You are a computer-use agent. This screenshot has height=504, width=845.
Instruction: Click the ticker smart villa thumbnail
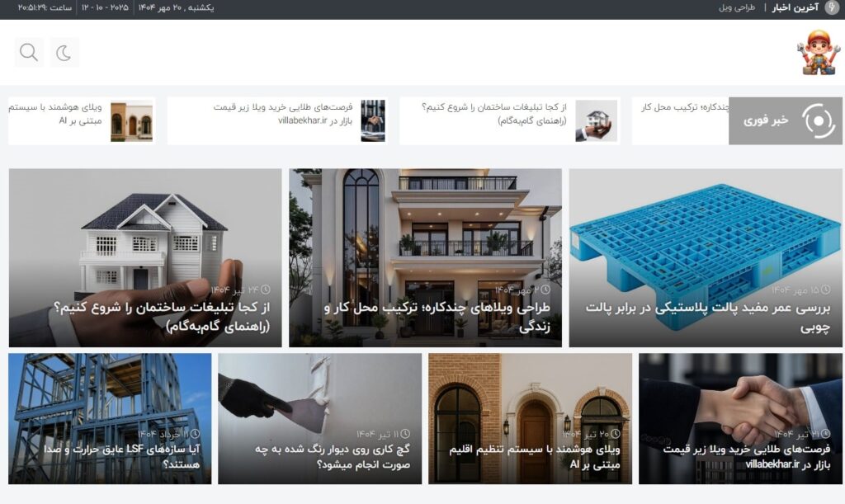tap(132, 121)
